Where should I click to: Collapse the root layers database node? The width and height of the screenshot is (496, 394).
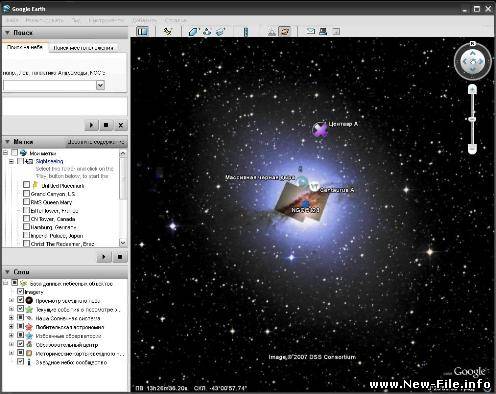(5, 283)
